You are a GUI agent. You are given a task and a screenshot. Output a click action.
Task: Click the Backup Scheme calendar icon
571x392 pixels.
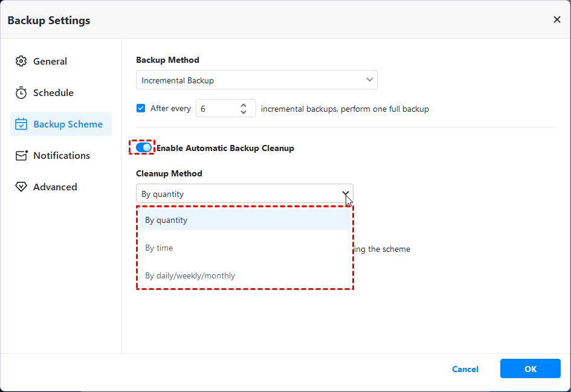[21, 124]
